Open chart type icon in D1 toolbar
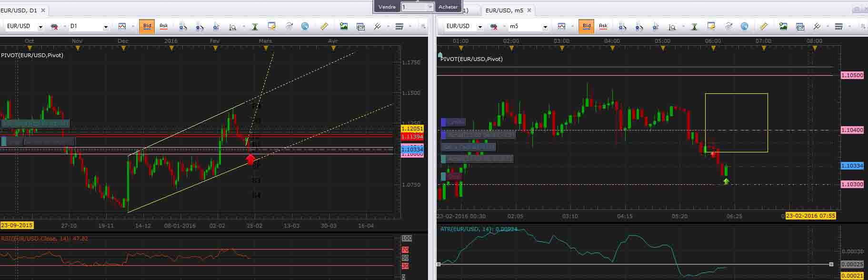 122,26
